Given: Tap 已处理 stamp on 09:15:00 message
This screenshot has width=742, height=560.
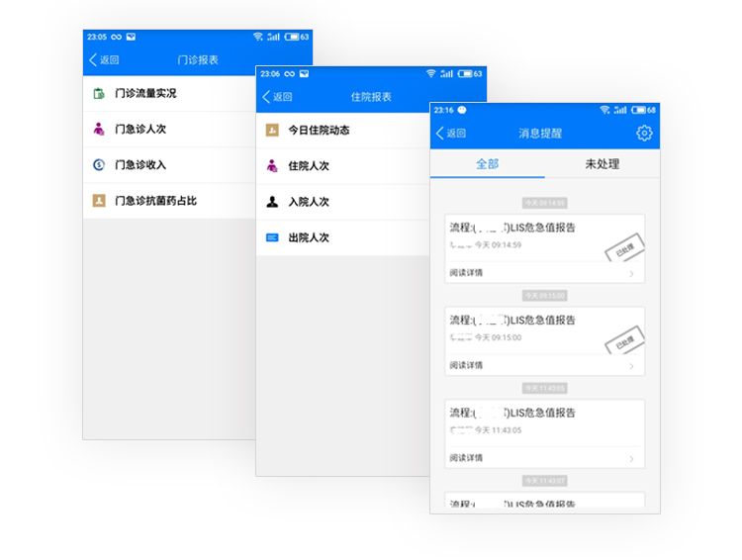Looking at the screenshot, I should (624, 340).
